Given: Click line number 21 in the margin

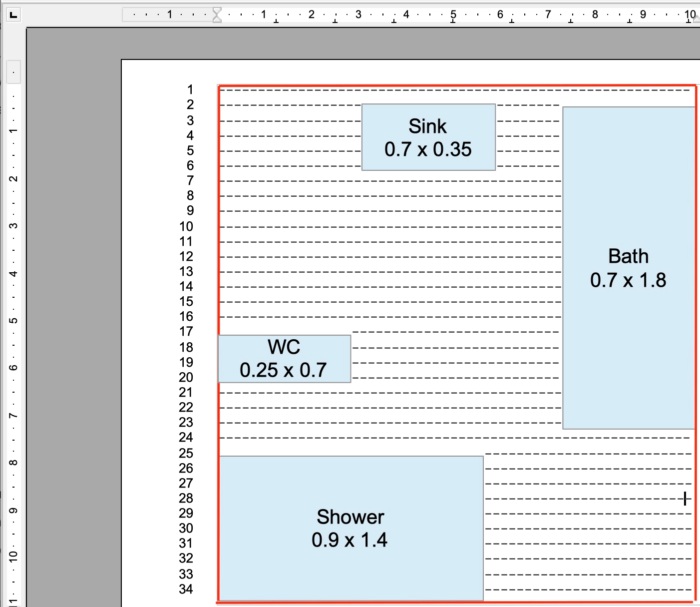Looking at the screenshot, I should coord(186,392).
